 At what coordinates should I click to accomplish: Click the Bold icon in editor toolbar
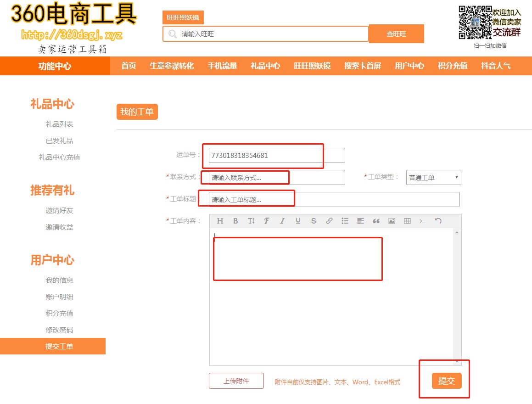coord(235,221)
